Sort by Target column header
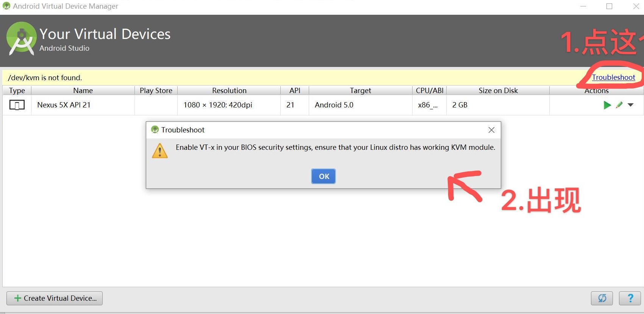Screen dimensions: 644x314 [360, 90]
